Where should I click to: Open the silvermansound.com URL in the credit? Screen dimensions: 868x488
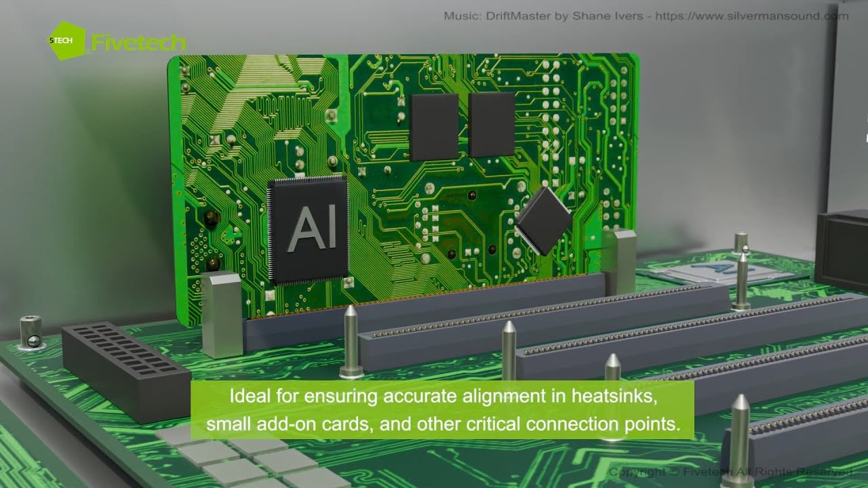tap(752, 16)
